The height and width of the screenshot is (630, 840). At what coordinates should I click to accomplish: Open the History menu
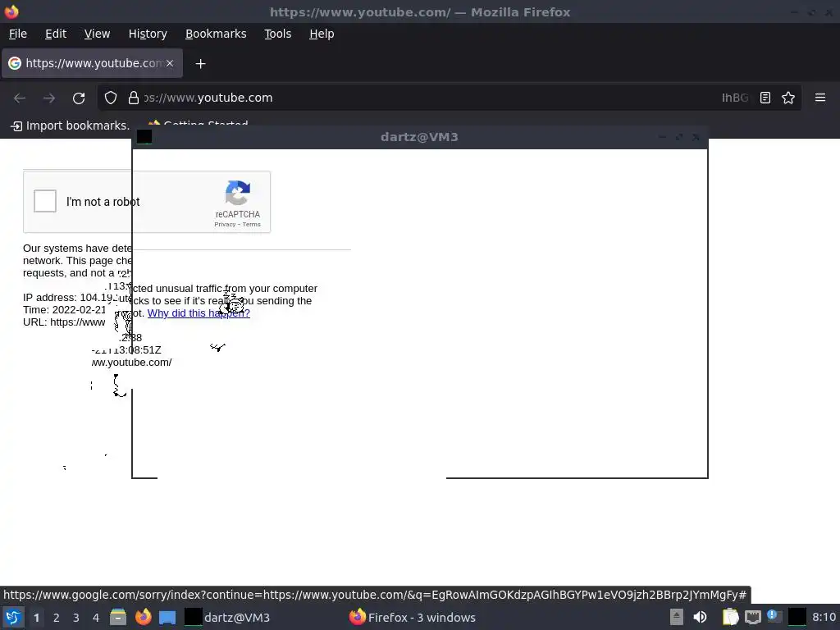point(148,34)
